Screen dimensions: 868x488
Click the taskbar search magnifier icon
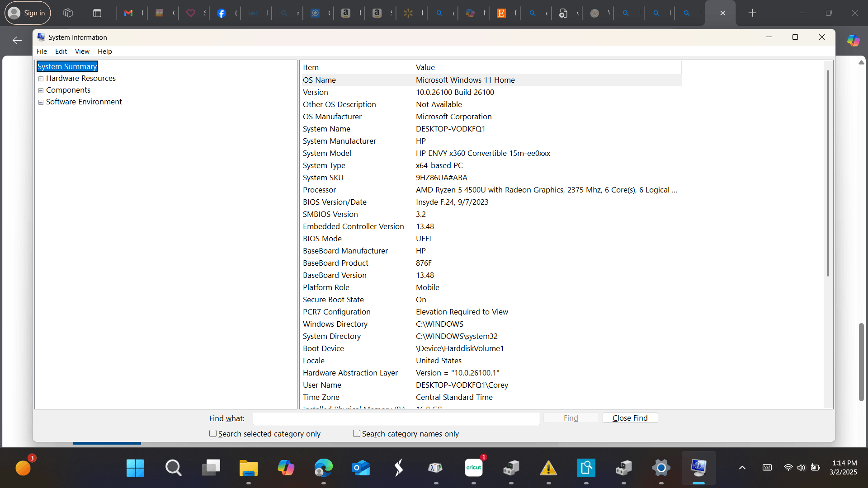(x=173, y=468)
